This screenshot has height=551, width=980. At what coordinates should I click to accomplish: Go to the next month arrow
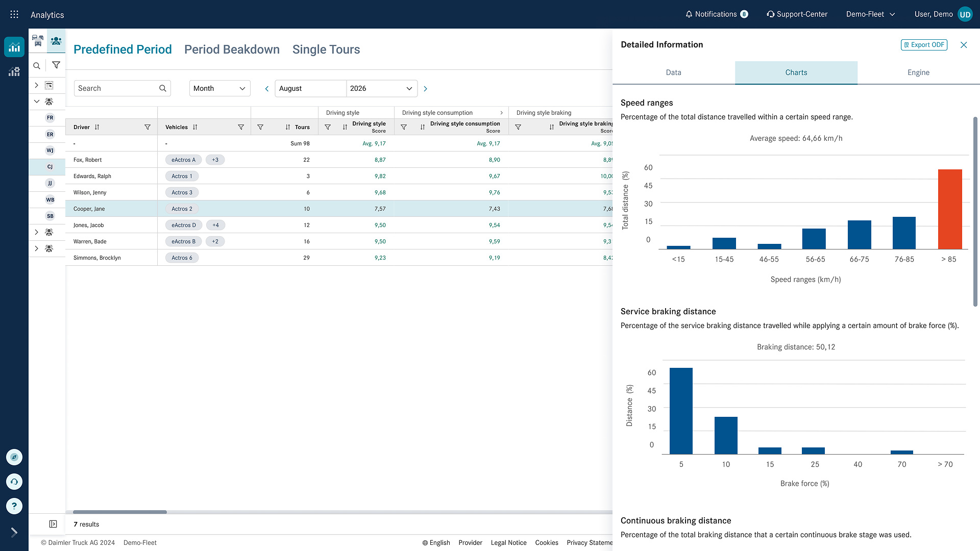point(425,89)
